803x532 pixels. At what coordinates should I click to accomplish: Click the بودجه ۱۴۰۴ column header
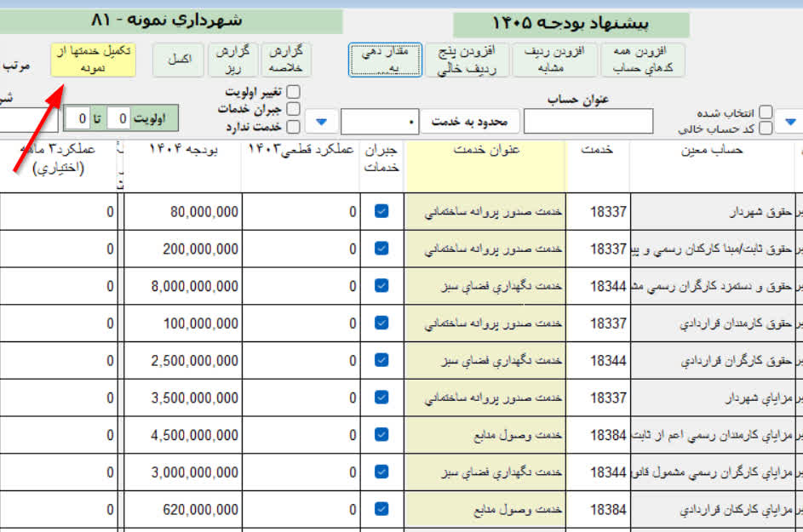(x=183, y=150)
